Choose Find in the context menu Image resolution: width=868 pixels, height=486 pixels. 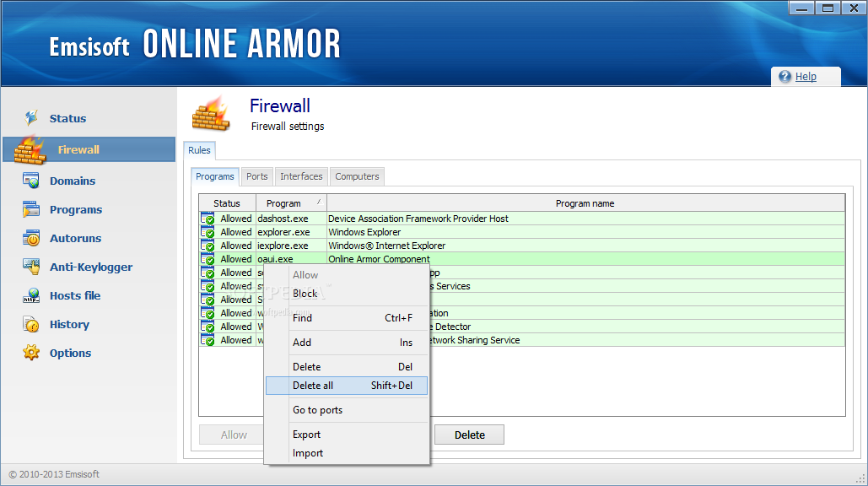(347, 318)
